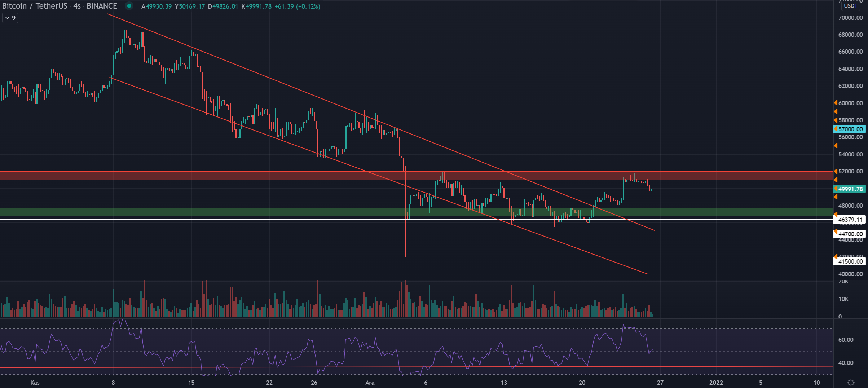This screenshot has width=868, height=388.
Task: Click the Ara month label on time axis
Action: (x=370, y=383)
